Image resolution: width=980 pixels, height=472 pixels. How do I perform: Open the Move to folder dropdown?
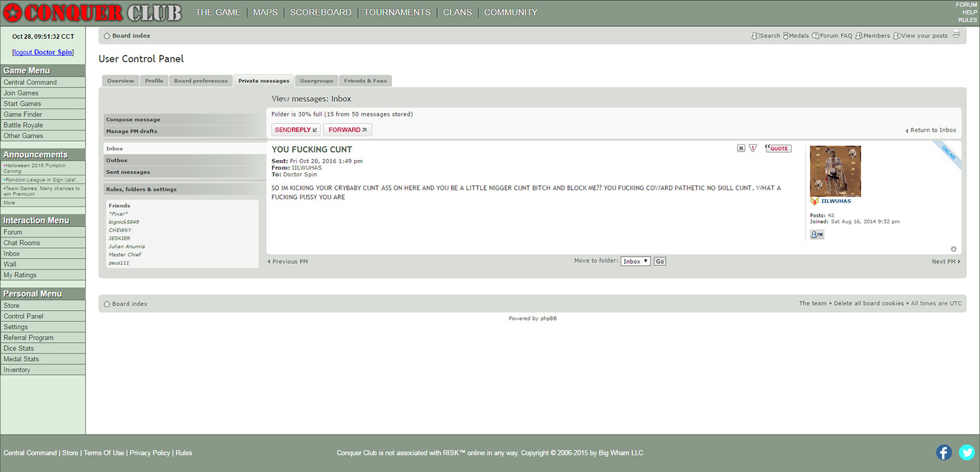point(635,261)
